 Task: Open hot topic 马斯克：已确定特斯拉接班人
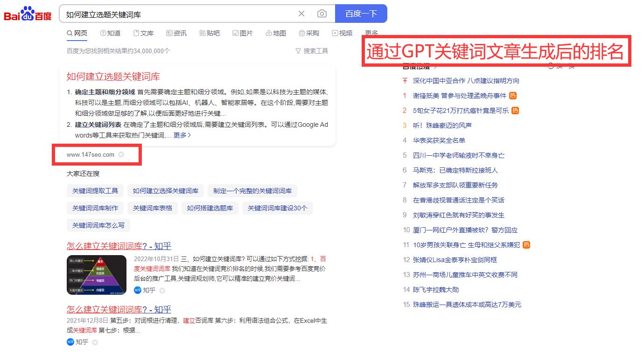click(455, 170)
